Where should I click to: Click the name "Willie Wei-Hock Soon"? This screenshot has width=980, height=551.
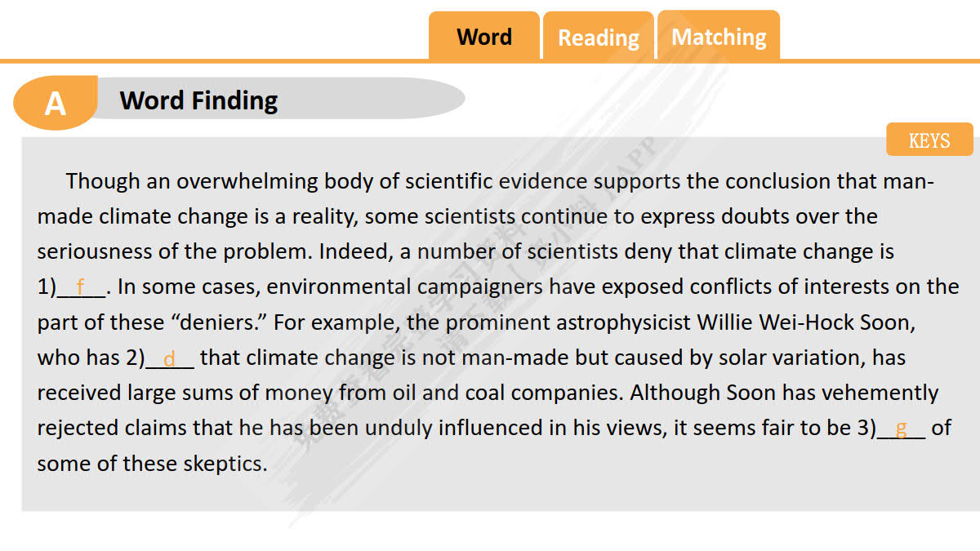[805, 322]
